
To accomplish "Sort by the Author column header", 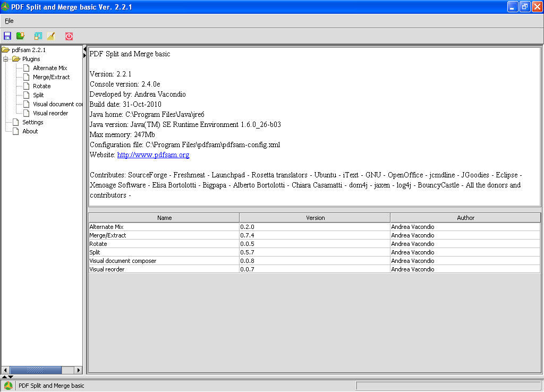I will click(x=465, y=218).
